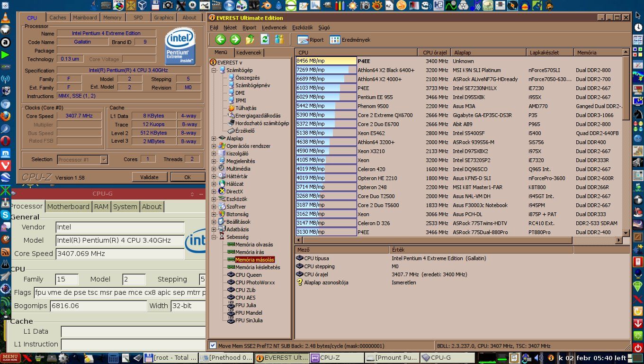Click the Validate button in CPU-Z

[x=149, y=177]
